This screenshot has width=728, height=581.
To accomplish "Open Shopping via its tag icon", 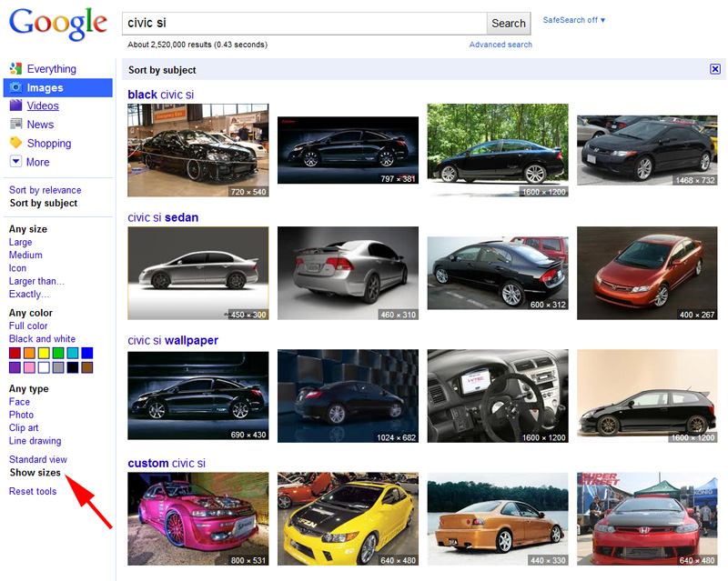I will click(x=15, y=143).
